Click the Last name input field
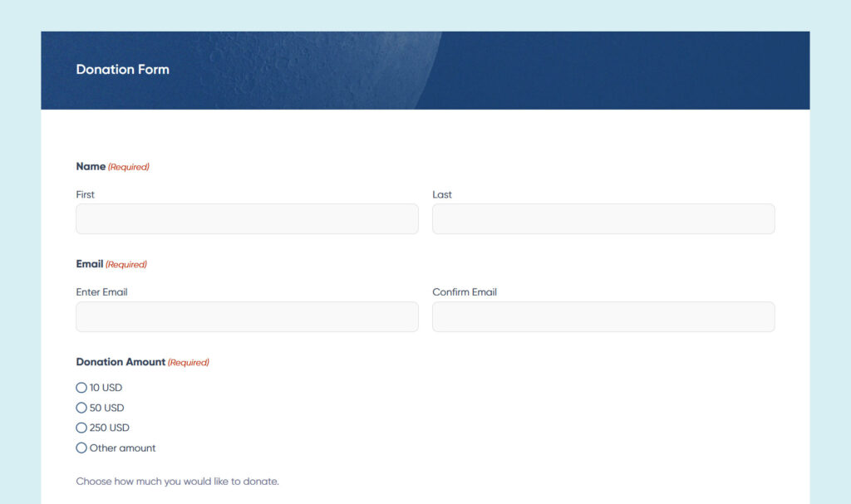851x504 pixels. [x=603, y=218]
